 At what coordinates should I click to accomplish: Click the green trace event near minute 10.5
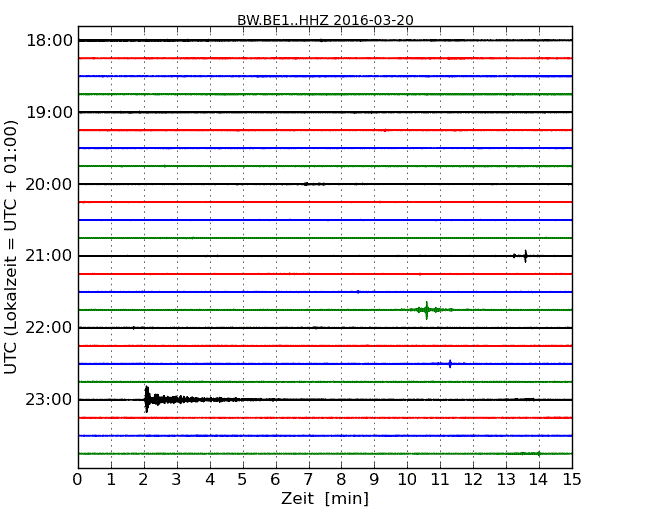(x=427, y=310)
